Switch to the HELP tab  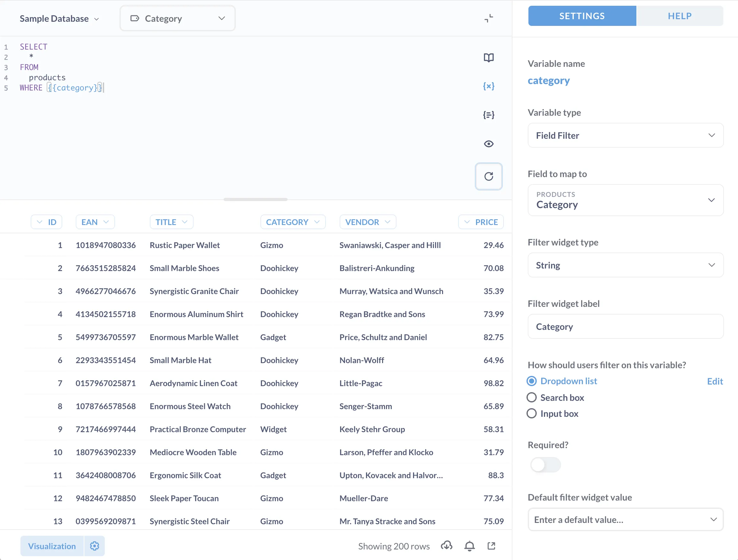click(x=679, y=16)
